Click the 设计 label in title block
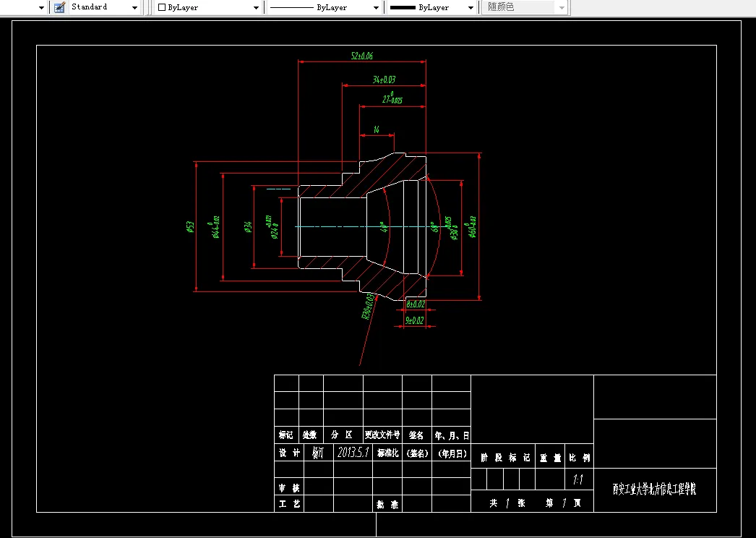 tap(289, 453)
